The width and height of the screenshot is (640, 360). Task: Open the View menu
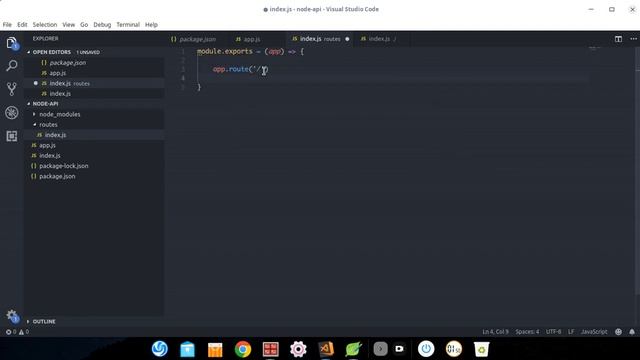click(x=69, y=24)
